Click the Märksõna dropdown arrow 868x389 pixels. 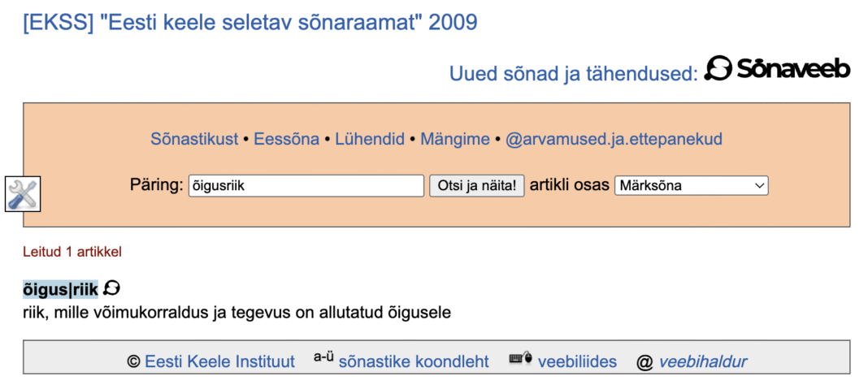pyautogui.click(x=759, y=186)
